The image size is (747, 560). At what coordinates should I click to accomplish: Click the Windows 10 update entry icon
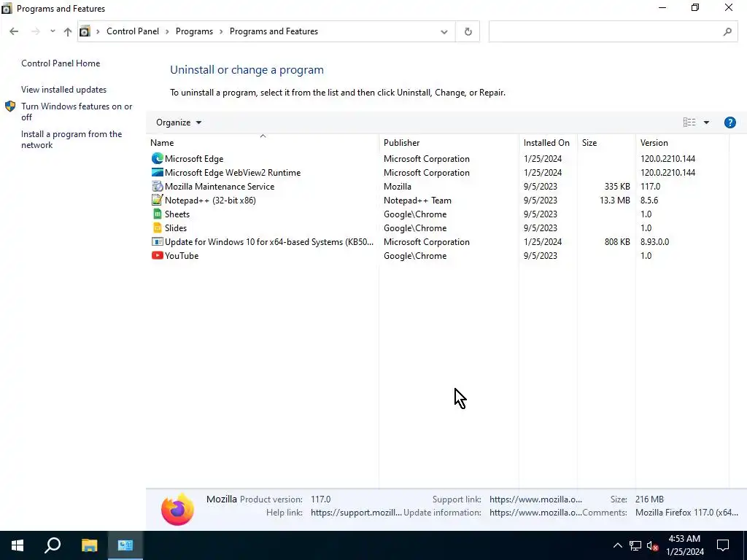pos(158,241)
